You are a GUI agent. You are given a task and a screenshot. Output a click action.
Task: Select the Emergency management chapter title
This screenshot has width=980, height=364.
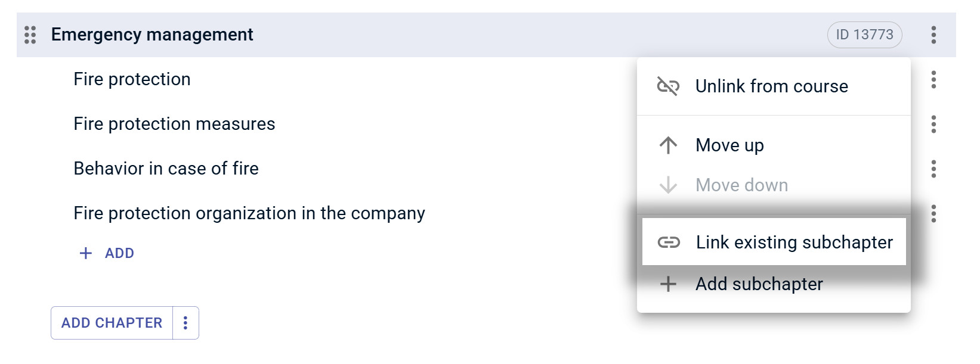point(152,35)
